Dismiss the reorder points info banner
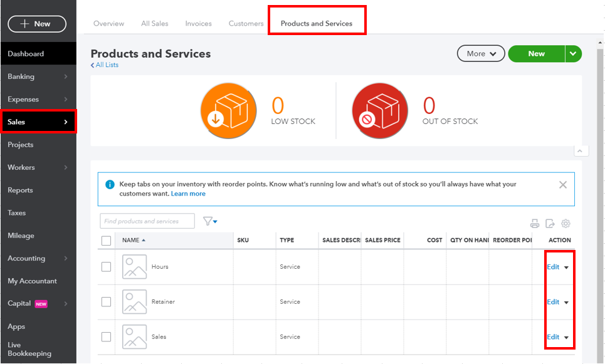The image size is (605, 364). [x=562, y=185]
